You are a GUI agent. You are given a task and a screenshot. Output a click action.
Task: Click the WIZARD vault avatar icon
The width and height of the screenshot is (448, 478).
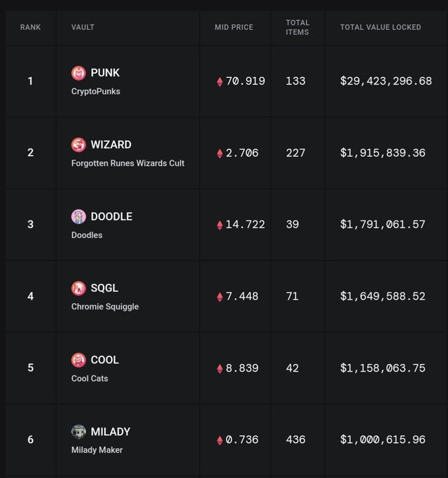coord(79,144)
